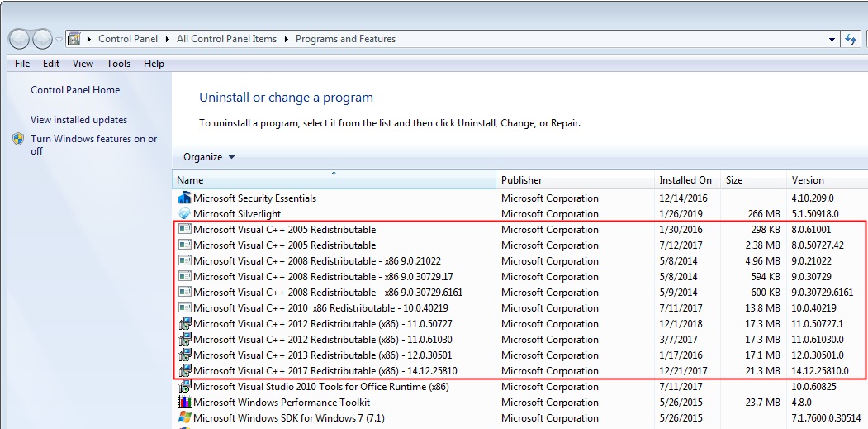Click icon of Visual C++ 2005 Redistributable 8.0.61001
The height and width of the screenshot is (429, 868).
pyautogui.click(x=184, y=229)
